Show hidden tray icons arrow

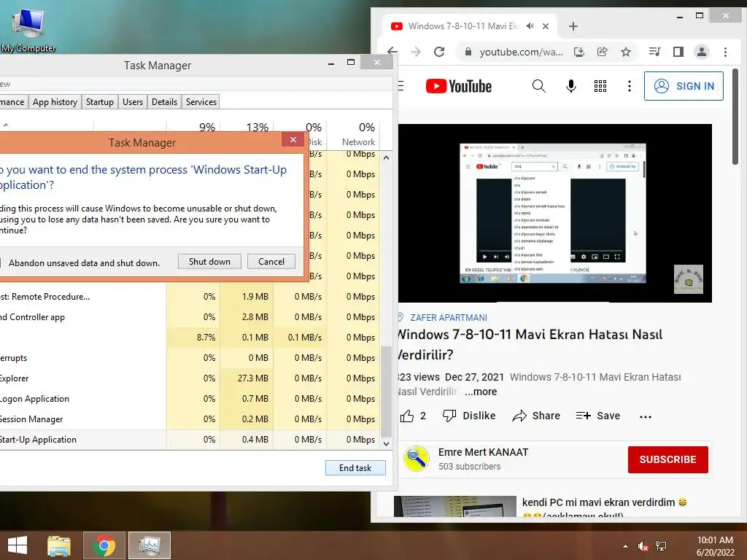click(x=625, y=546)
